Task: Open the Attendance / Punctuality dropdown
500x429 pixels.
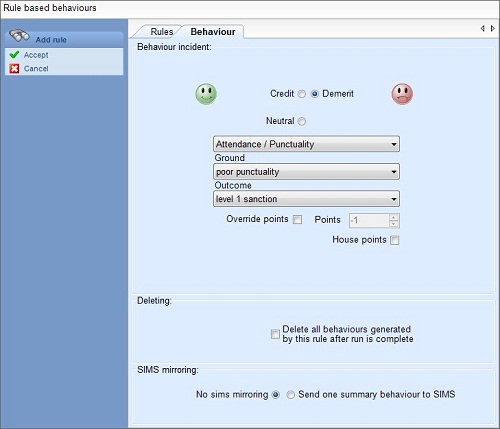Action: point(306,144)
